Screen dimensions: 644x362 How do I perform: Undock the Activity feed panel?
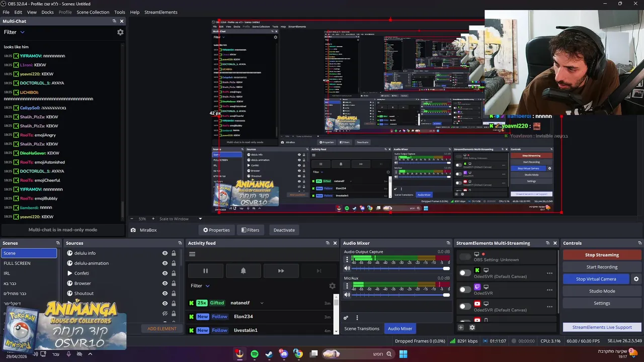(328, 243)
